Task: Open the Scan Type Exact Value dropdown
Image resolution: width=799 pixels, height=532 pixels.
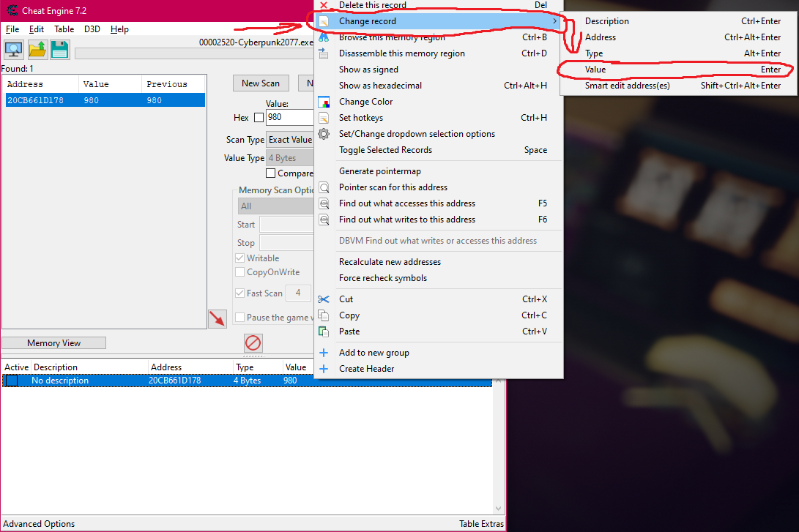Action: click(x=290, y=140)
